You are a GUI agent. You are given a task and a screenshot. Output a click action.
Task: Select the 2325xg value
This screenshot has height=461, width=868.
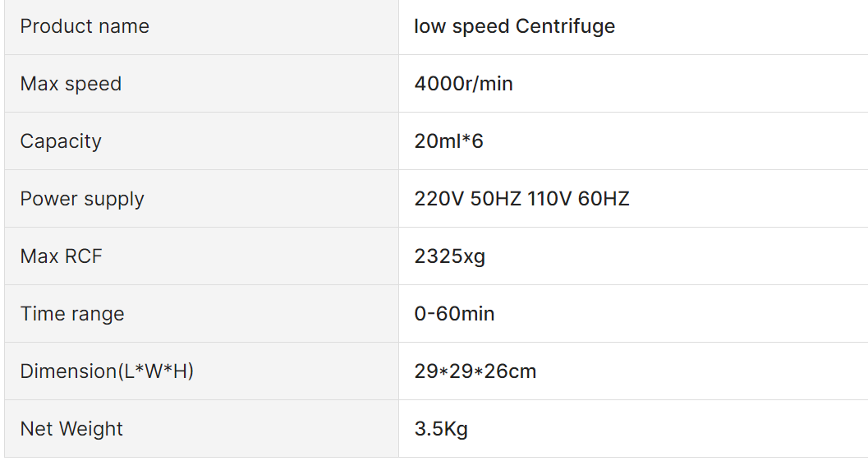click(x=449, y=256)
